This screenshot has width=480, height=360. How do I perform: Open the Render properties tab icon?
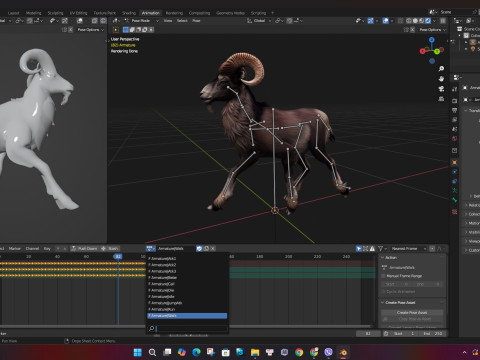[454, 101]
